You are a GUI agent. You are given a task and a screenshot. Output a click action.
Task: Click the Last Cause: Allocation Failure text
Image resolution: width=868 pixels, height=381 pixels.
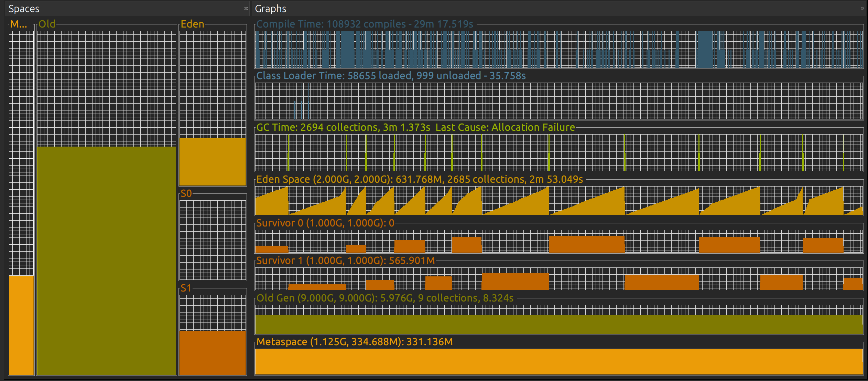click(x=505, y=127)
